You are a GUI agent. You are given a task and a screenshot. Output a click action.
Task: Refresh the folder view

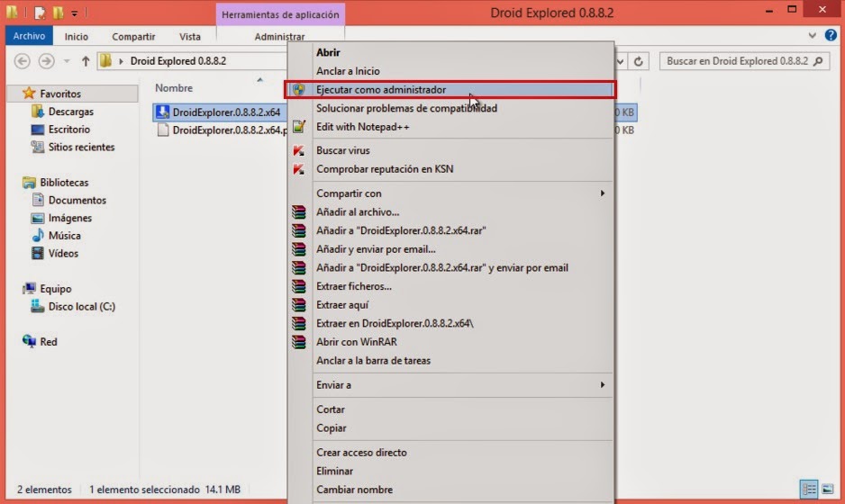pos(638,61)
